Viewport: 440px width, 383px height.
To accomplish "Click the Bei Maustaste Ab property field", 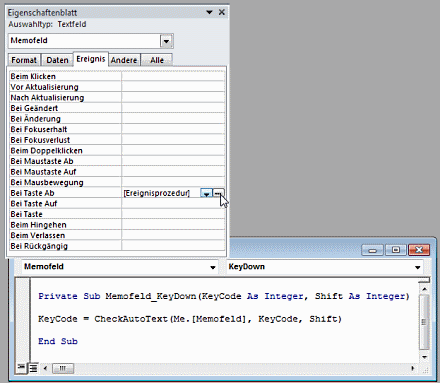I will click(x=173, y=162).
